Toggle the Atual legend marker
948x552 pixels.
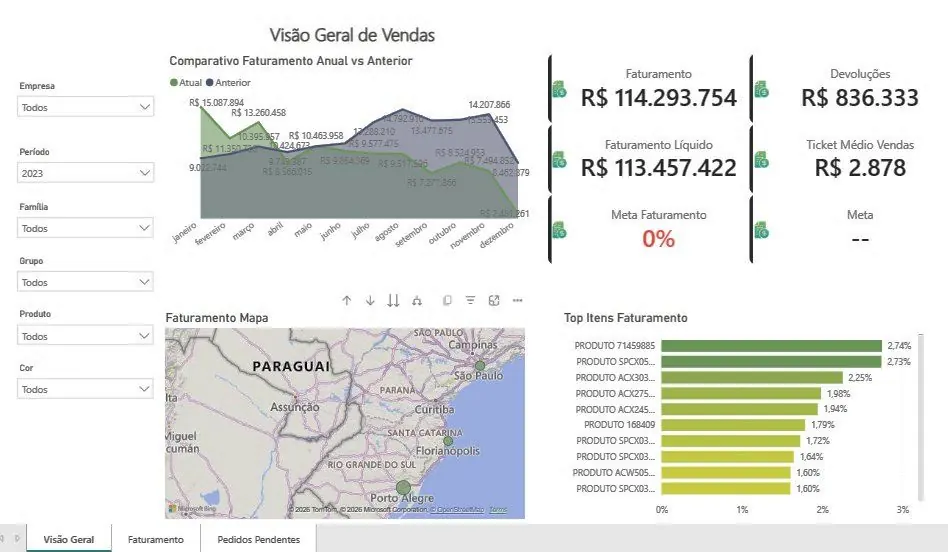(174, 83)
